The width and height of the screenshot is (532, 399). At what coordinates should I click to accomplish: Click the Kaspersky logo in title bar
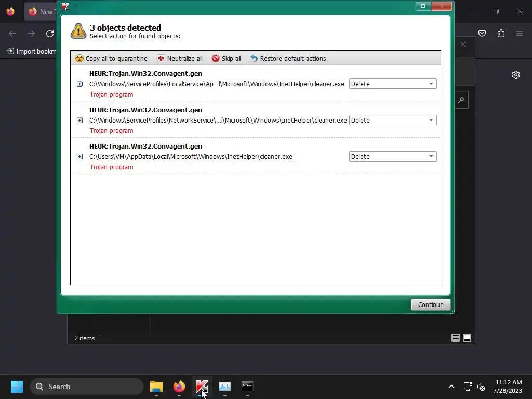(65, 6)
